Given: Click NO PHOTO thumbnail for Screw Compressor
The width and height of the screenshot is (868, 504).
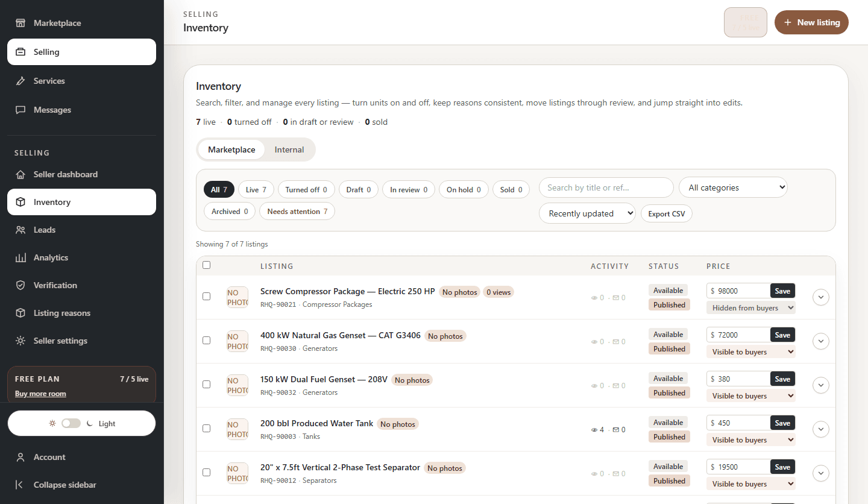Looking at the screenshot, I should [237, 297].
